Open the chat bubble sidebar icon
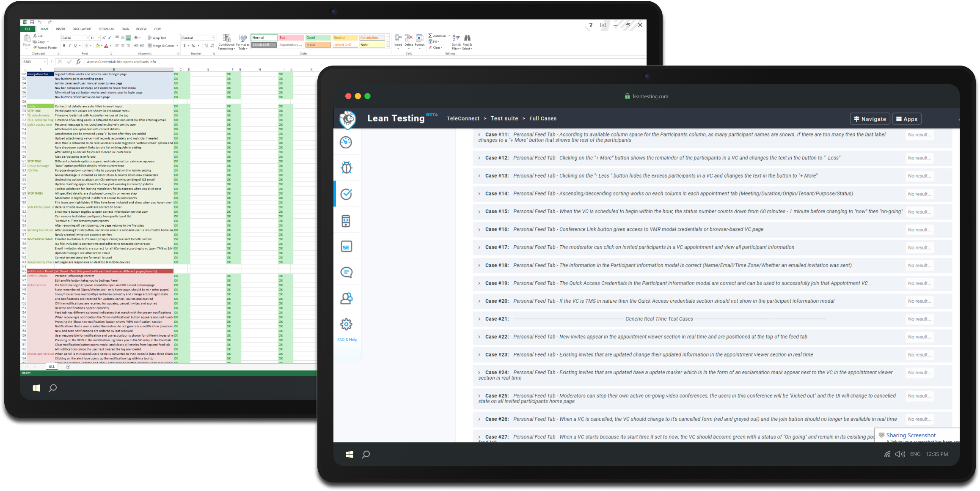 (x=346, y=272)
